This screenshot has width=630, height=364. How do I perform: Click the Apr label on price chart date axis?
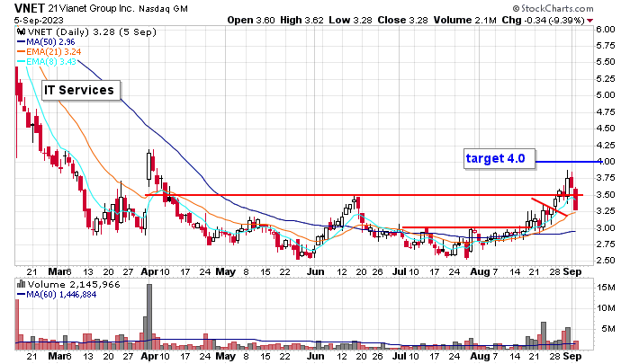tap(149, 271)
